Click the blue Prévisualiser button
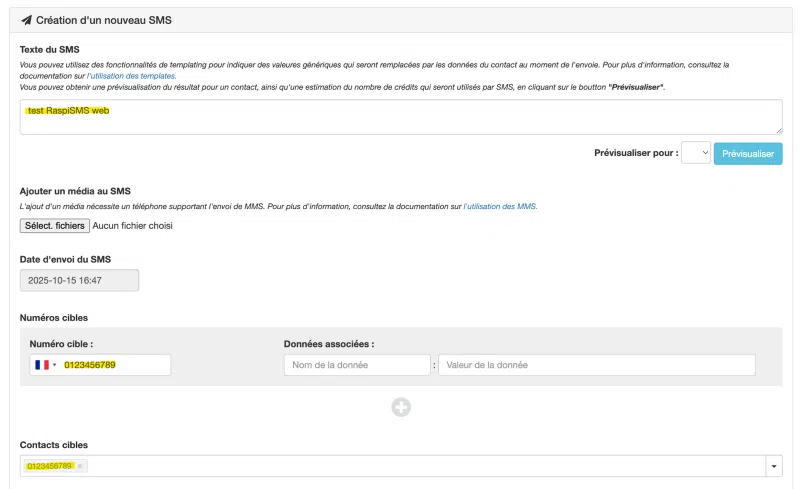 [748, 154]
